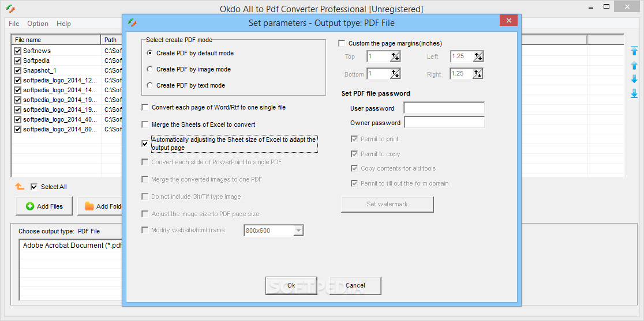This screenshot has height=321, width=644.
Task: Toggle Copy contents for aid tools checkbox
Action: point(354,168)
